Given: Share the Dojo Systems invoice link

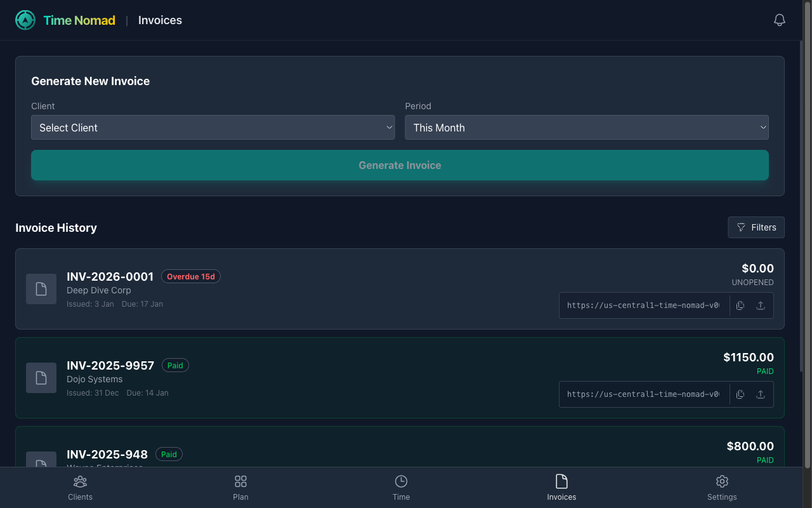Looking at the screenshot, I should click(761, 394).
